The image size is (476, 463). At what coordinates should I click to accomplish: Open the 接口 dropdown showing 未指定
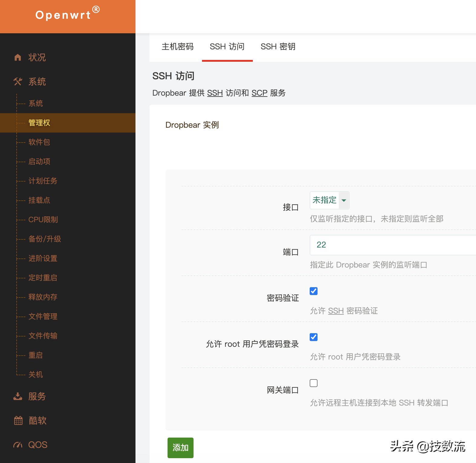329,200
